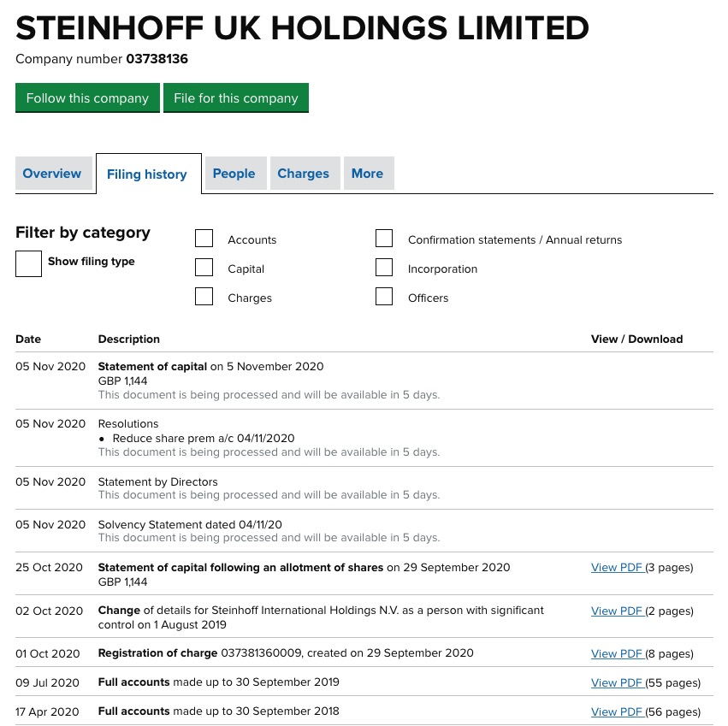Toggle the Show filing type checkbox

tap(28, 264)
